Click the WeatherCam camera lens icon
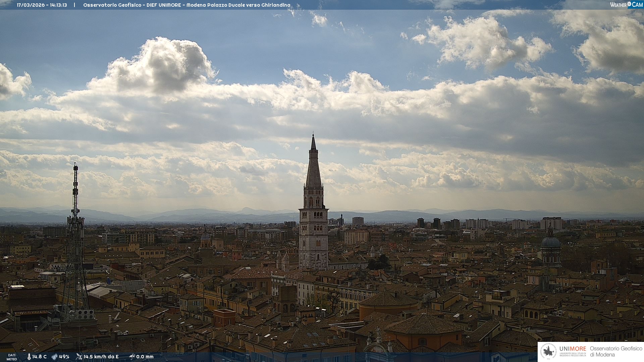Screen dimensions: 644x362 pyautogui.click(x=629, y=4)
